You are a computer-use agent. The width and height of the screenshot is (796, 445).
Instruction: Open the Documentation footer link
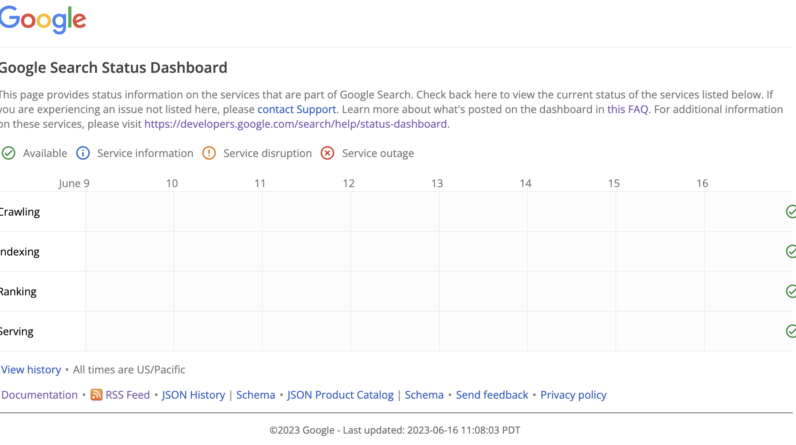pos(39,395)
